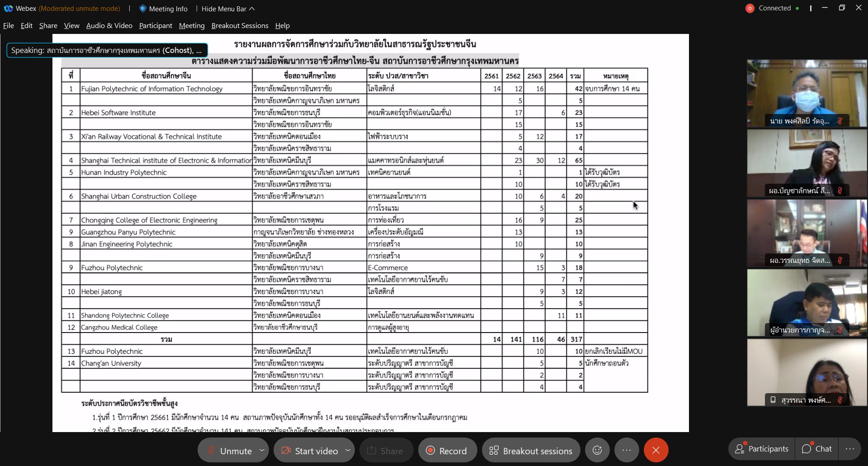Viewport: 868px width, 466px height.
Task: Open the Participants panel
Action: (762, 449)
